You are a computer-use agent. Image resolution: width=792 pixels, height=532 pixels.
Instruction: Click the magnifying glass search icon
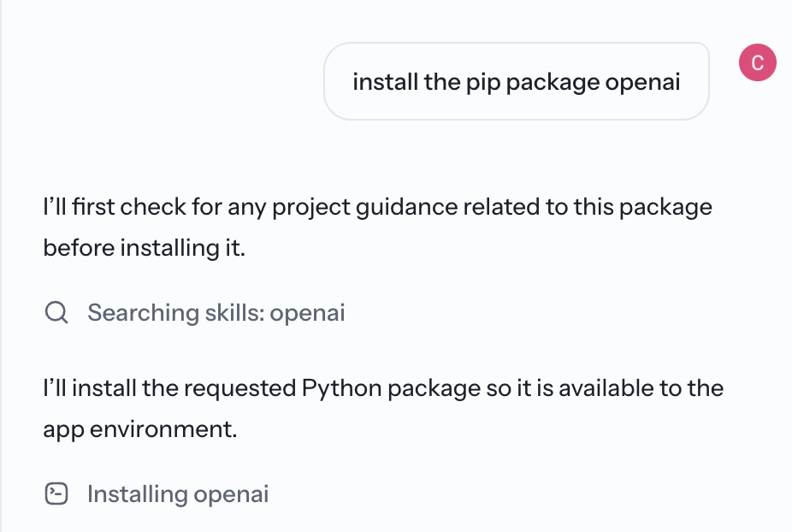tap(56, 312)
